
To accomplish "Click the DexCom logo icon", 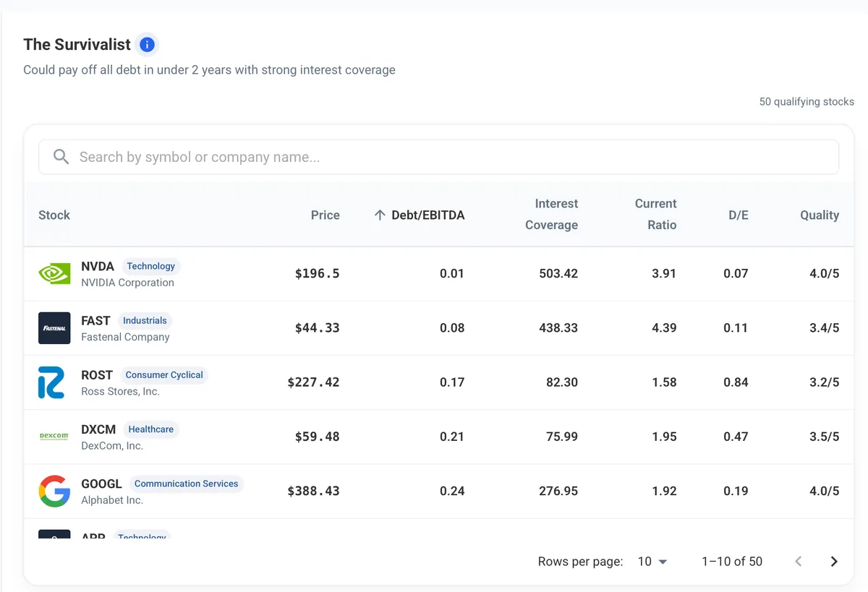I will click(54, 437).
